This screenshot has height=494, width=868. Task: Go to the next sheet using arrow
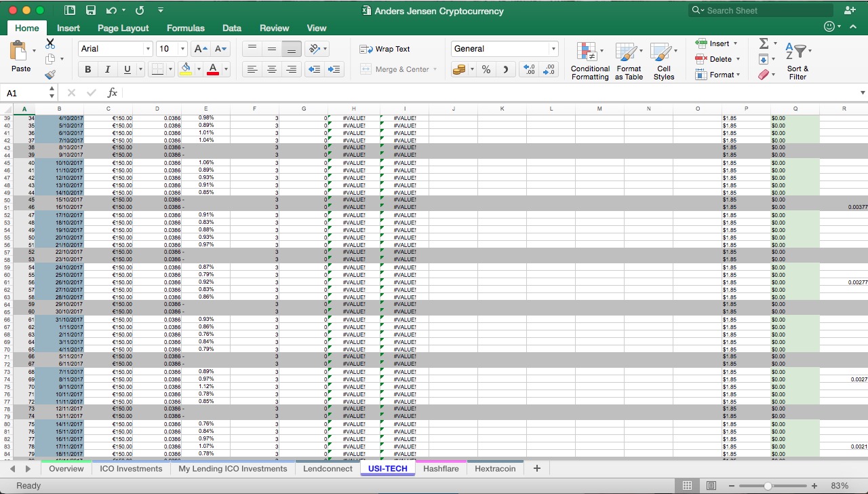[28, 468]
